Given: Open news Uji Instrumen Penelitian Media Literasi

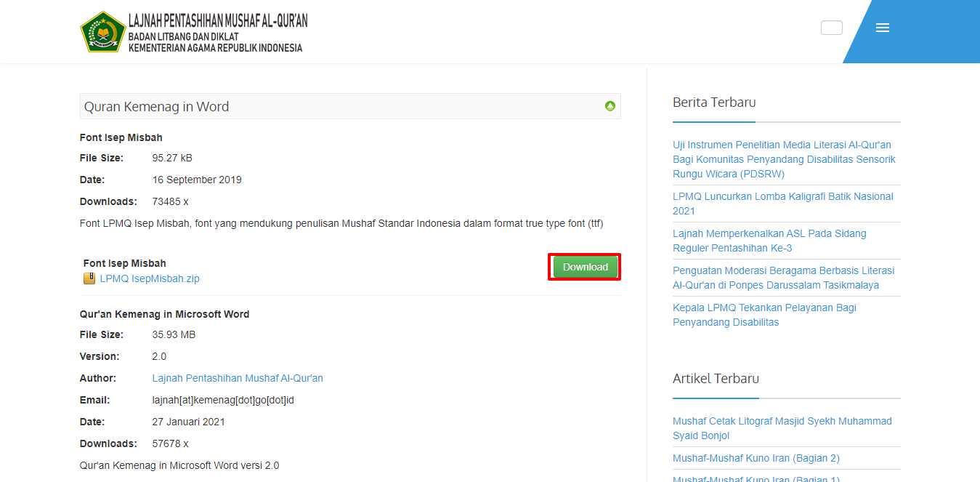Looking at the screenshot, I should click(x=784, y=159).
